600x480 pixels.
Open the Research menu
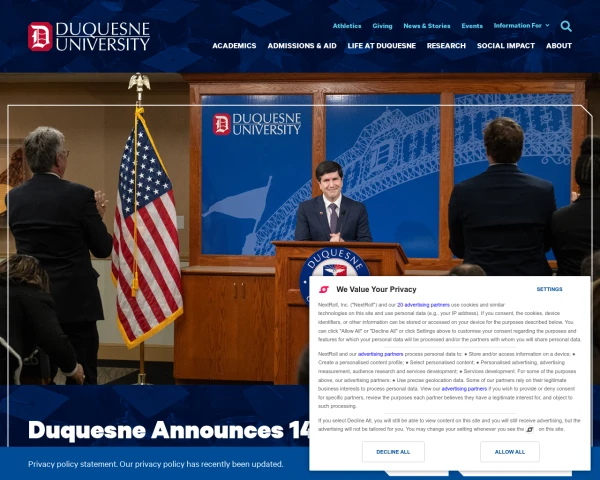[x=446, y=46]
